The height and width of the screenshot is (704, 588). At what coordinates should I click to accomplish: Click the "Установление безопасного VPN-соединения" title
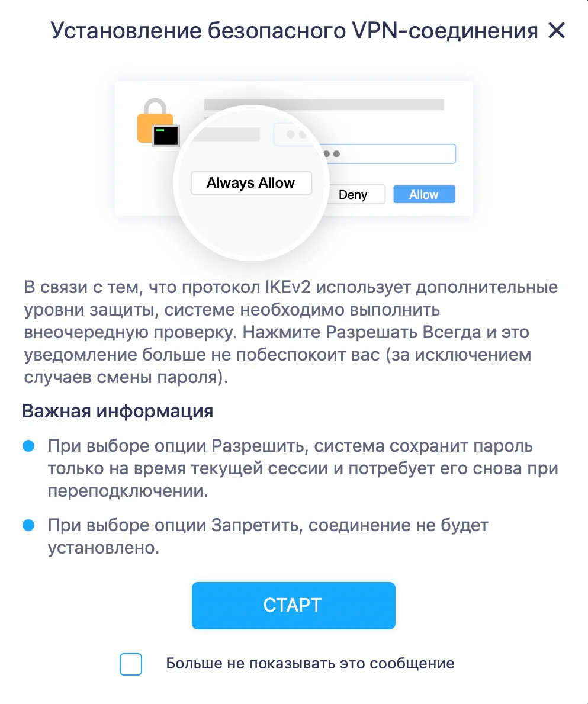pos(294,31)
